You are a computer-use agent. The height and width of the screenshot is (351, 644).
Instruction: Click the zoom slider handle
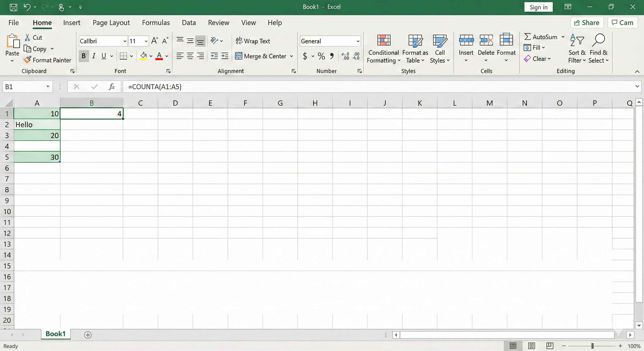pos(592,346)
